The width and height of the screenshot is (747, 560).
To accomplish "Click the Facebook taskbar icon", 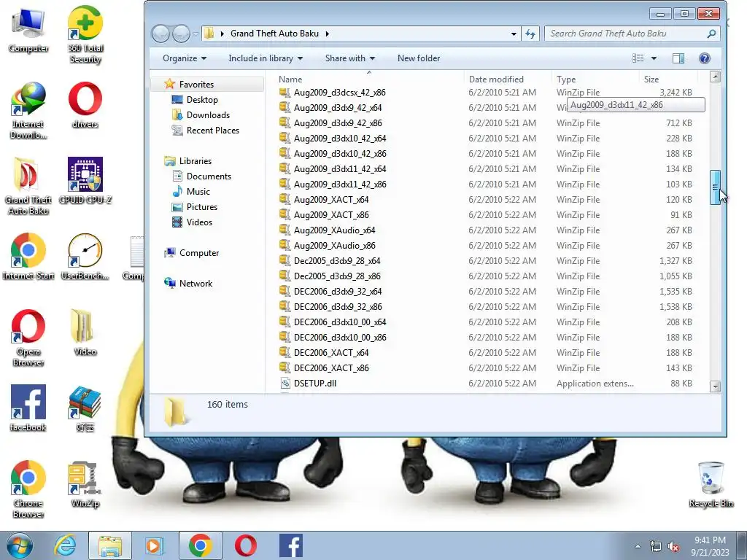I will 290,545.
